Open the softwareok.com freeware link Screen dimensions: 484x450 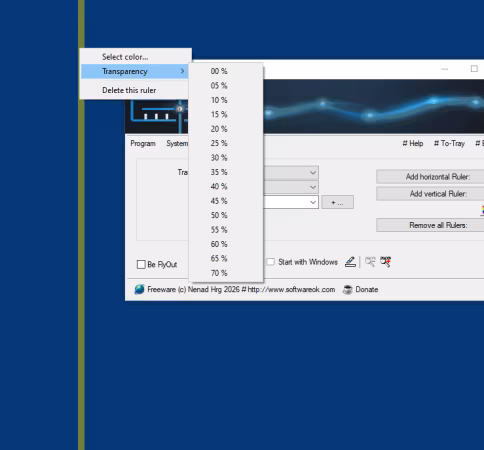click(241, 290)
